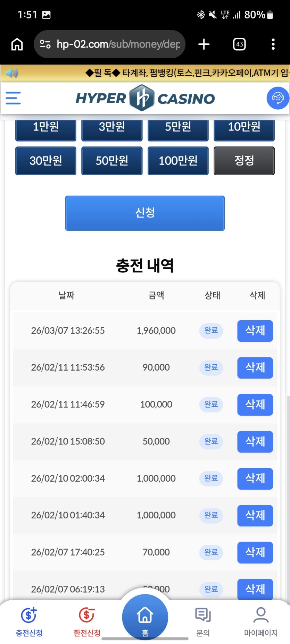Open the 문의 inquiry tab

coord(203,621)
